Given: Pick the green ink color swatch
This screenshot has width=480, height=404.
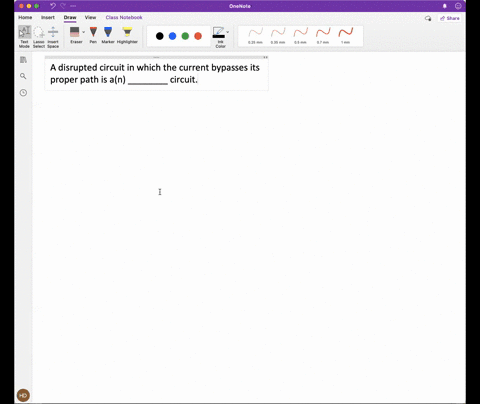Looking at the screenshot, I should click(185, 36).
